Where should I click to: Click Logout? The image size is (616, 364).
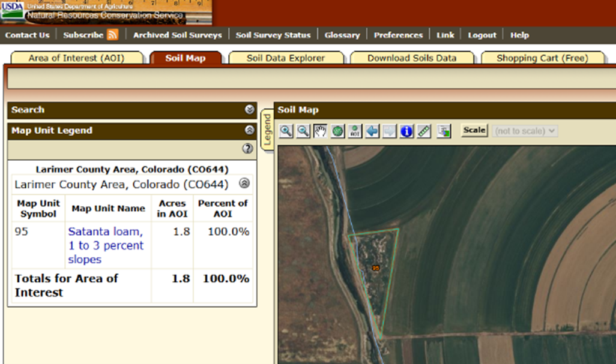point(482,35)
